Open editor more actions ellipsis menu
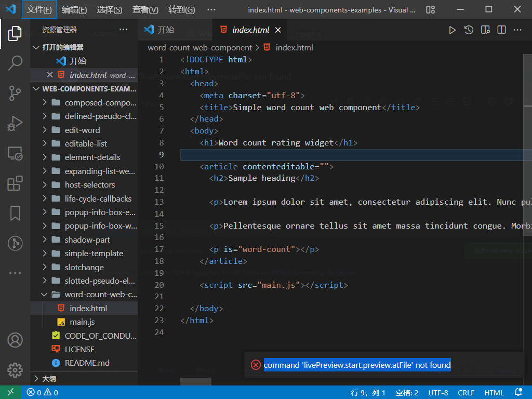The height and width of the screenshot is (399, 532). click(x=518, y=30)
